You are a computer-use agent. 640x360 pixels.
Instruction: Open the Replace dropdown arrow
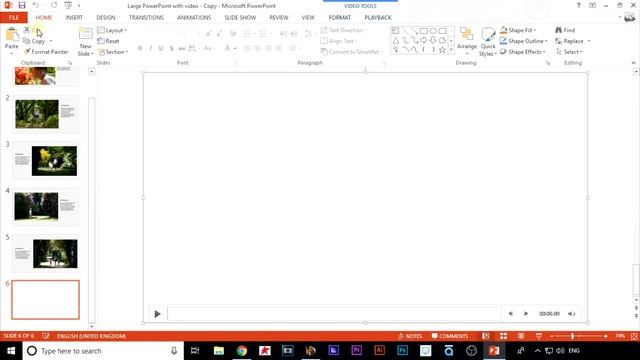click(589, 41)
